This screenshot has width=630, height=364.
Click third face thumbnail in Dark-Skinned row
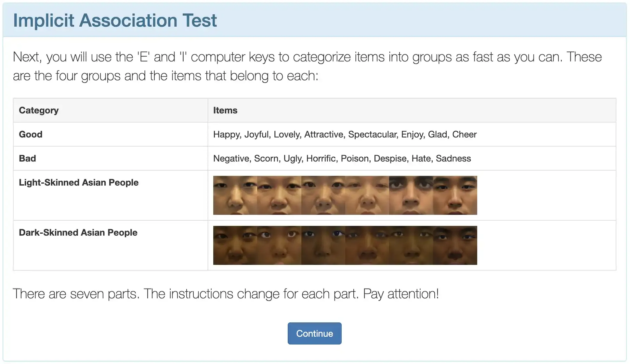[323, 245]
